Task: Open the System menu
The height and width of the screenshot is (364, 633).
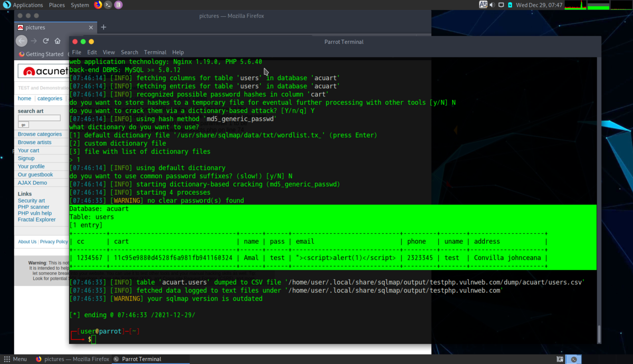Action: [80, 5]
